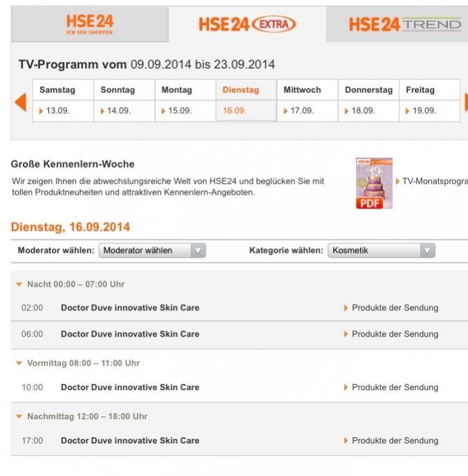Open the Moderator wählen dropdown
The image size is (468, 476).
152,251
